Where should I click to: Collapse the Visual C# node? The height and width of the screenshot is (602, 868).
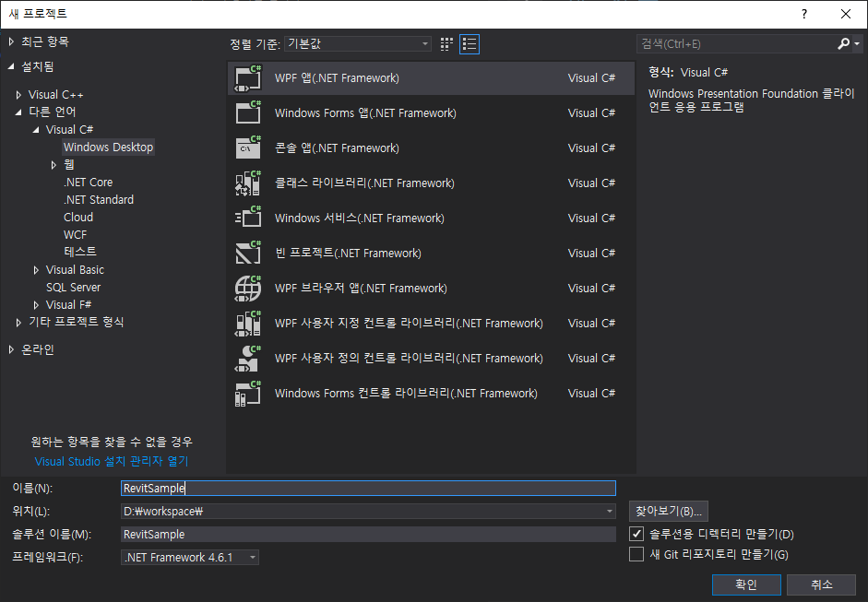click(x=36, y=130)
